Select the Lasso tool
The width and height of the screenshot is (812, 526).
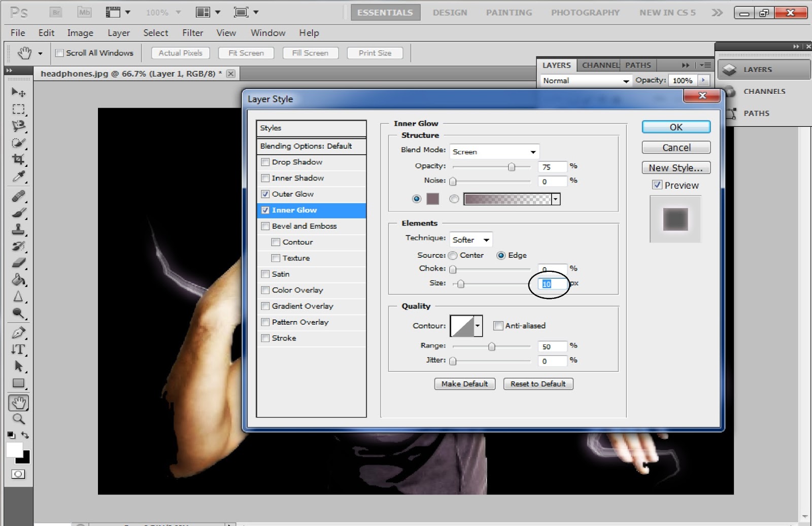[18, 126]
